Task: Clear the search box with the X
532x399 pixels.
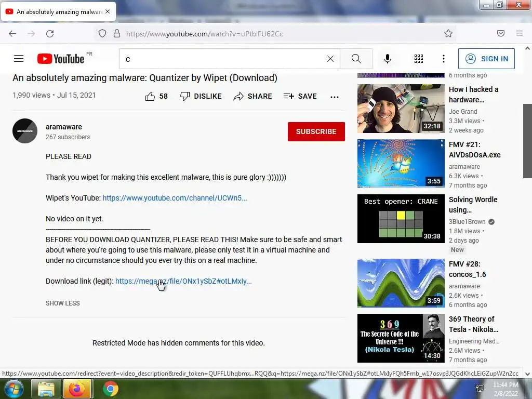Action: click(x=330, y=59)
